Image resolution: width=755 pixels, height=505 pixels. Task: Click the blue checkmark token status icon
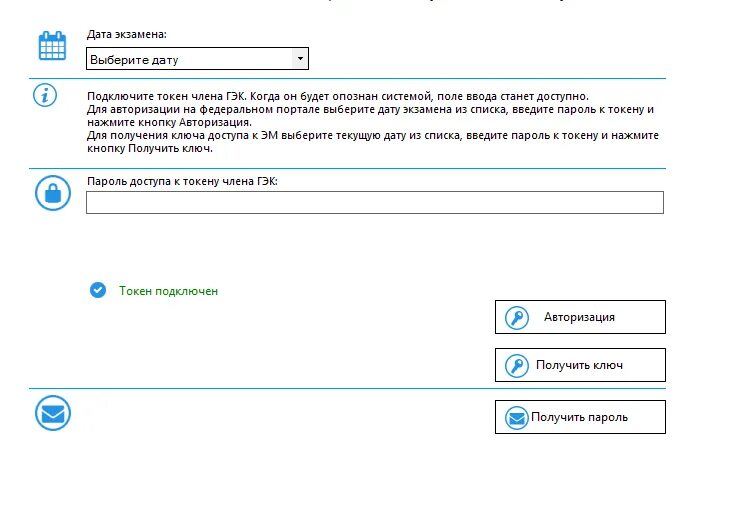point(98,290)
